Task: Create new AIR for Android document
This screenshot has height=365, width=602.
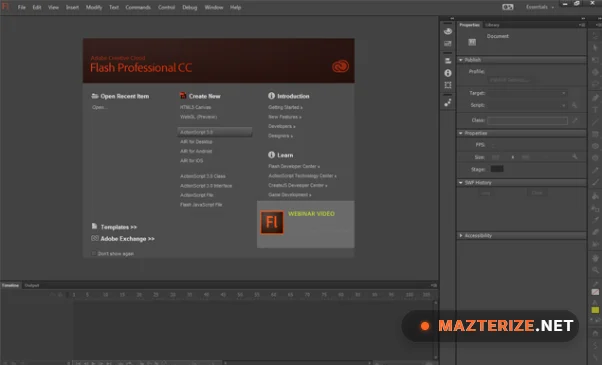Action: 196,151
